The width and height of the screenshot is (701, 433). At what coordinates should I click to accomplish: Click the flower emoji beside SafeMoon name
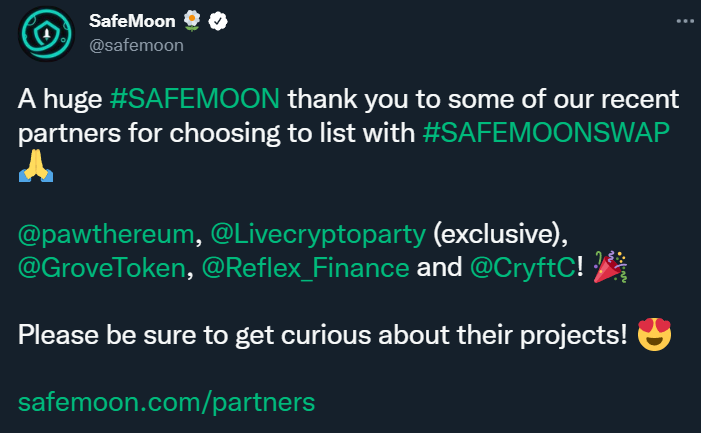(x=192, y=21)
